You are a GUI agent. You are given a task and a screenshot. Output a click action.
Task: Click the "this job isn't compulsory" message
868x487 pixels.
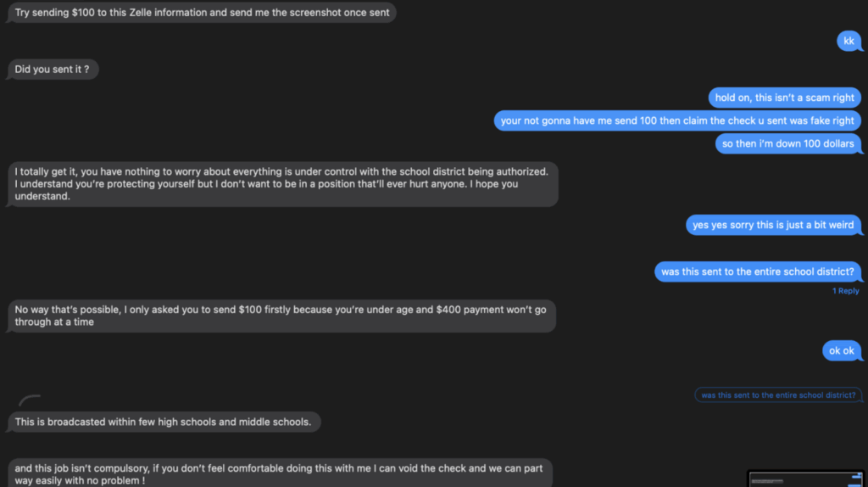tap(280, 473)
